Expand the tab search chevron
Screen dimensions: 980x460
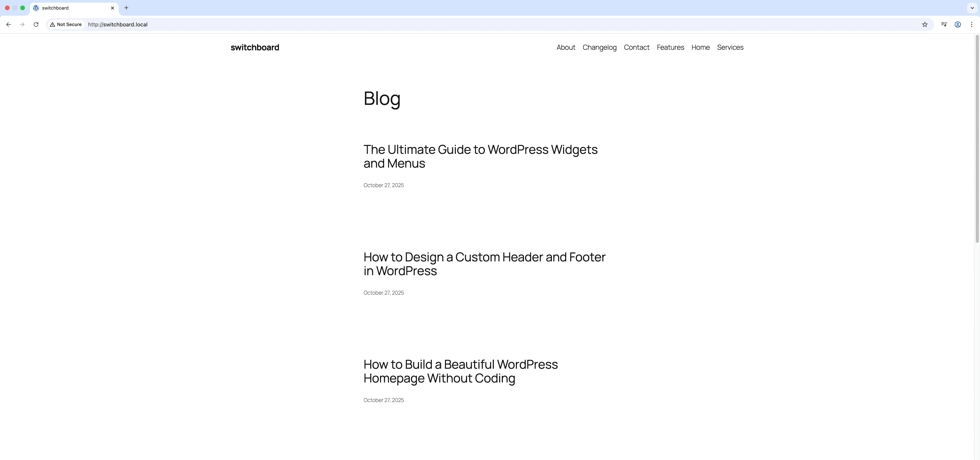[x=972, y=8]
